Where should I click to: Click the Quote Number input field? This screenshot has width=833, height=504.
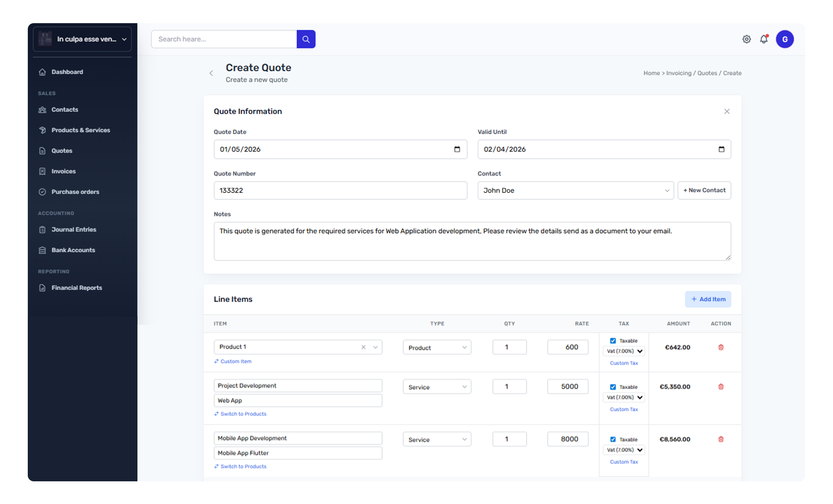click(340, 191)
